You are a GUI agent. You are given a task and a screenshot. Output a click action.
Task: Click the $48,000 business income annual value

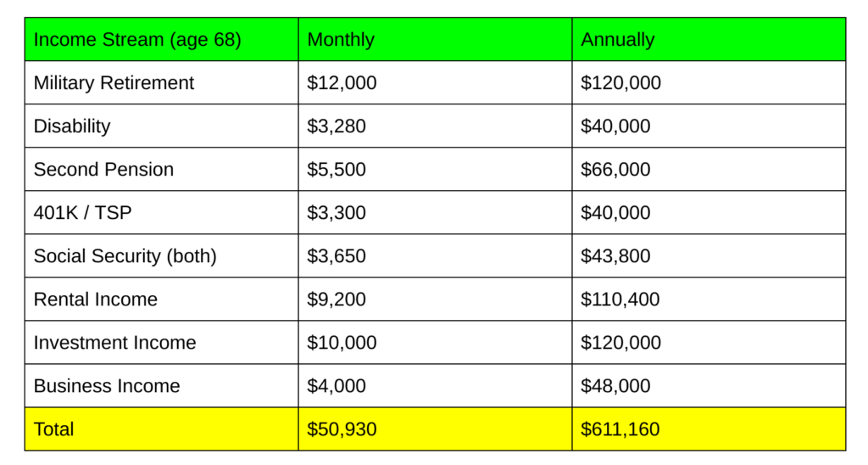[615, 386]
